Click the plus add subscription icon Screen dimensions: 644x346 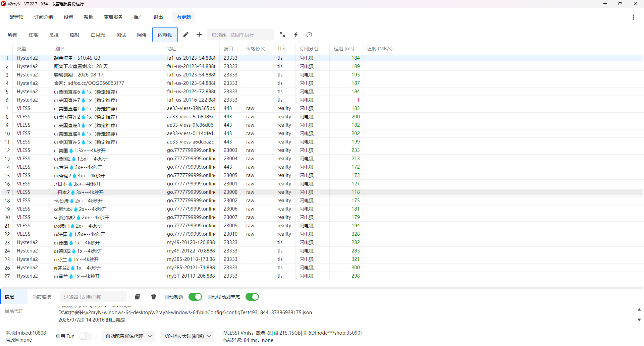click(199, 35)
